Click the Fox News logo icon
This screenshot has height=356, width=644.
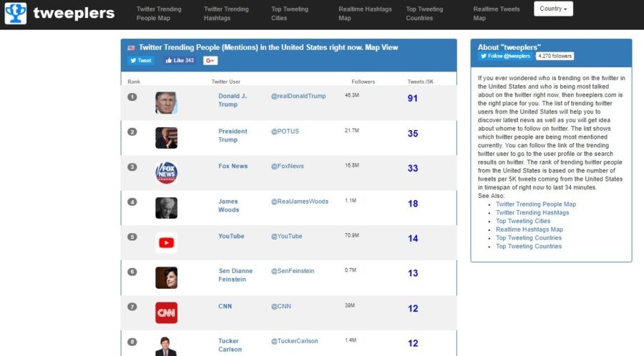coord(166,173)
